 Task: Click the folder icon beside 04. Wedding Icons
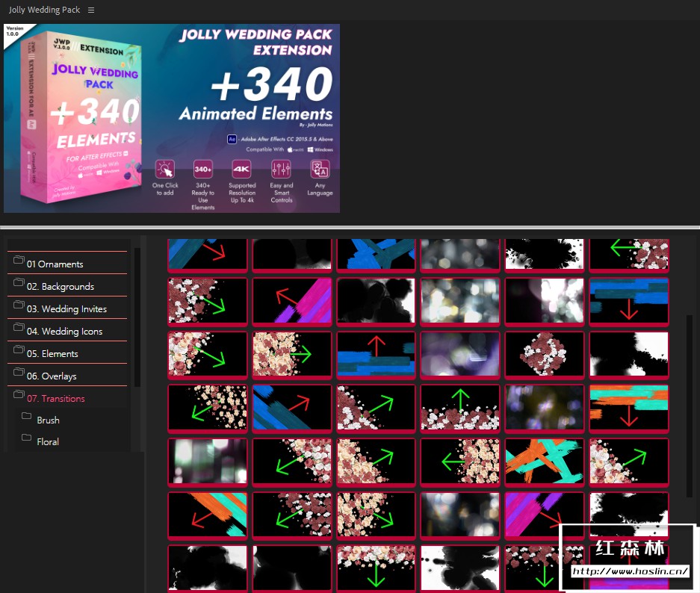tap(19, 326)
